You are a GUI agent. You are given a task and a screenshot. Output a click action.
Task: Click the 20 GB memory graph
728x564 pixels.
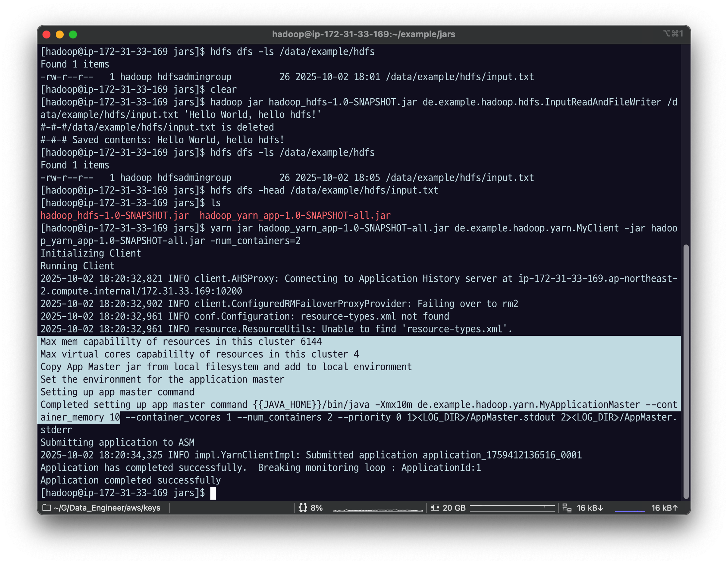point(512,508)
